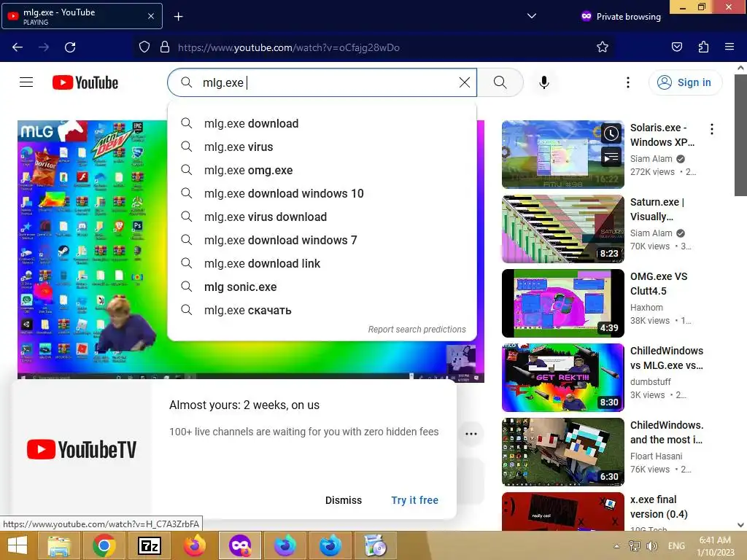Click Saturn.exe | Visually title
This screenshot has height=560, width=747.
click(x=657, y=209)
